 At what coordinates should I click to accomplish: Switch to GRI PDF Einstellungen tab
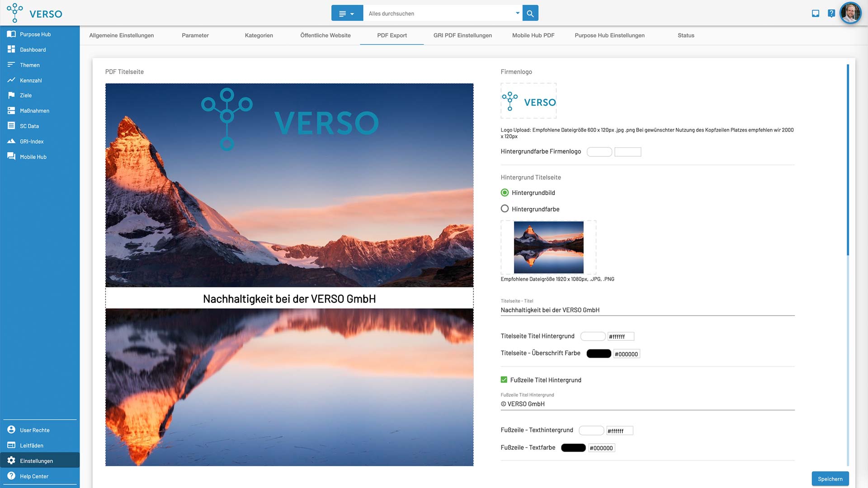(462, 35)
